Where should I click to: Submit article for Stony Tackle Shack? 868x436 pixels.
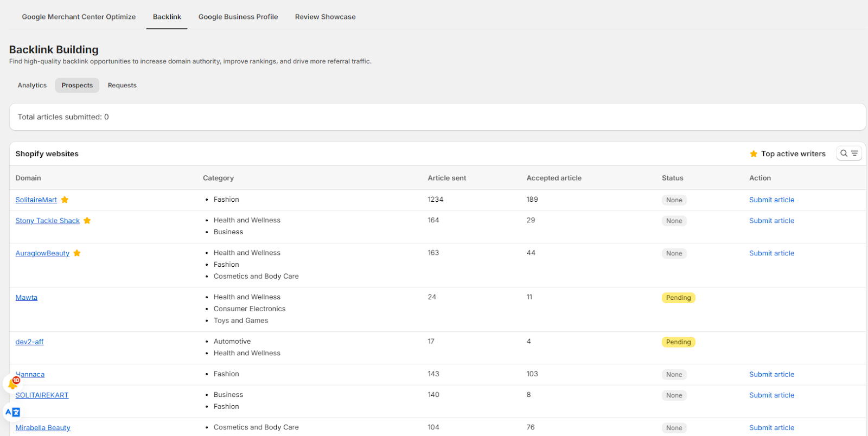[x=771, y=221]
